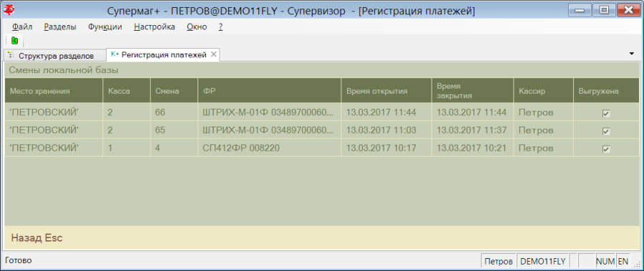Image resolution: width=644 pixels, height=271 pixels.
Task: Click Готово status text
Action: [x=18, y=260]
